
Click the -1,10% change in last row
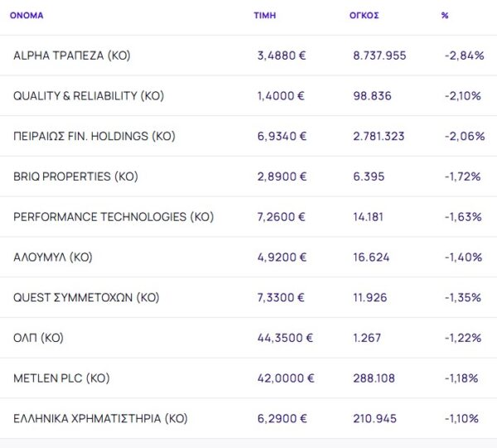click(463, 419)
